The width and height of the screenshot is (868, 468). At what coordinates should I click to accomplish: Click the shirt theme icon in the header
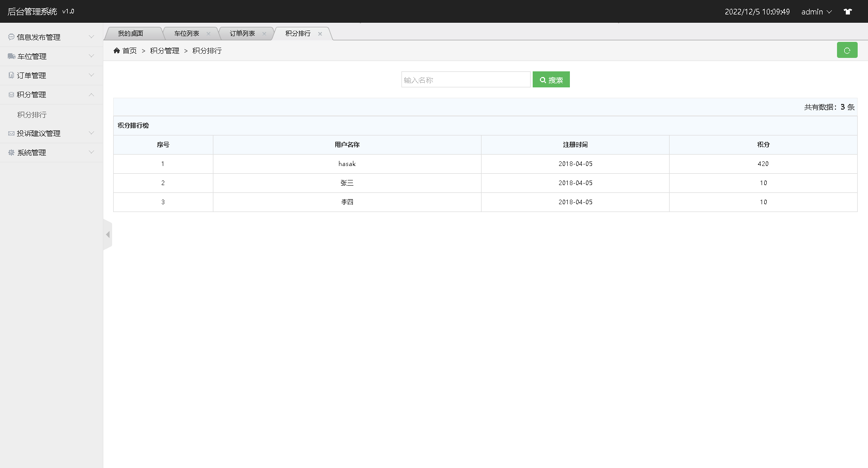[848, 11]
